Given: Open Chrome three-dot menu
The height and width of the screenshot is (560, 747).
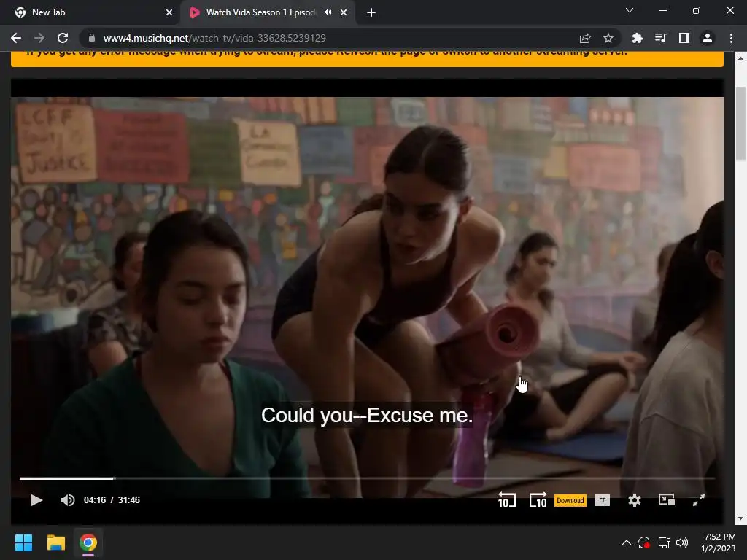Looking at the screenshot, I should [731, 38].
